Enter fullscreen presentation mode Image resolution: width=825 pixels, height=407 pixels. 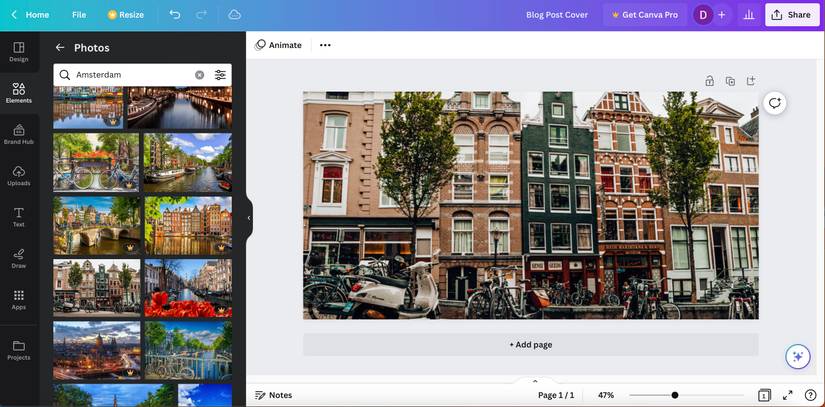[x=788, y=395]
